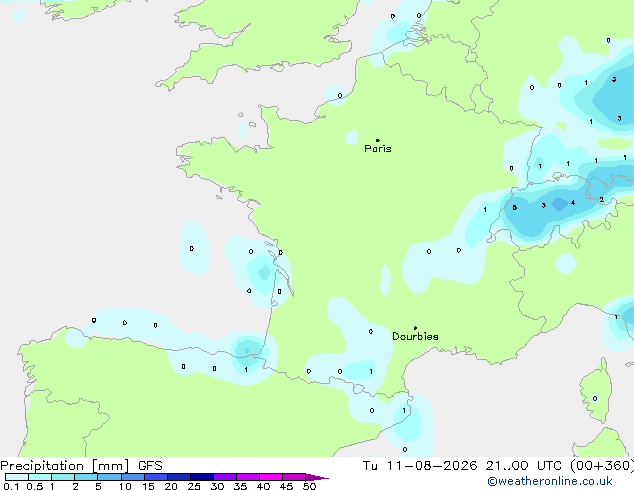
Task: Click the "(00+360)" forecast offset text
Action: [x=602, y=466]
